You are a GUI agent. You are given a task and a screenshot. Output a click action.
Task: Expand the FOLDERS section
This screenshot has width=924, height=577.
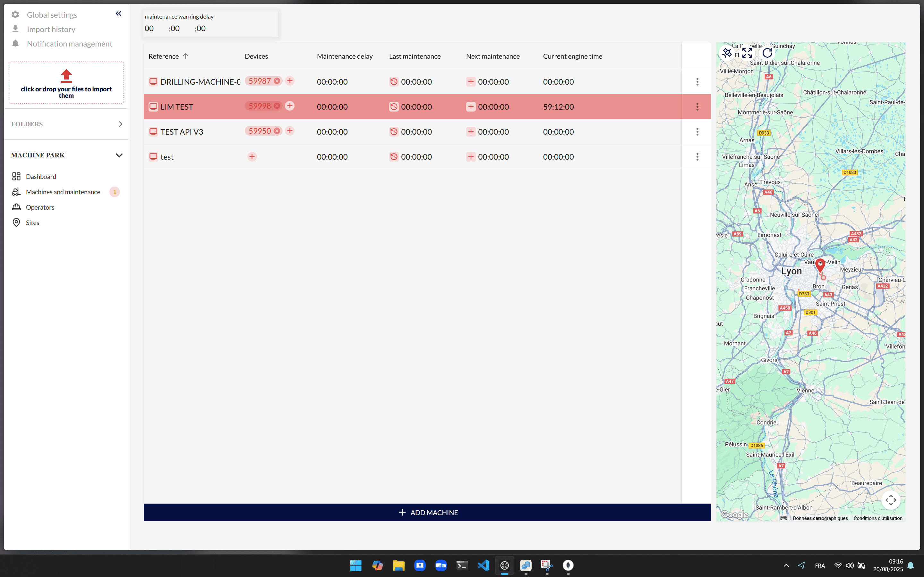click(x=120, y=124)
